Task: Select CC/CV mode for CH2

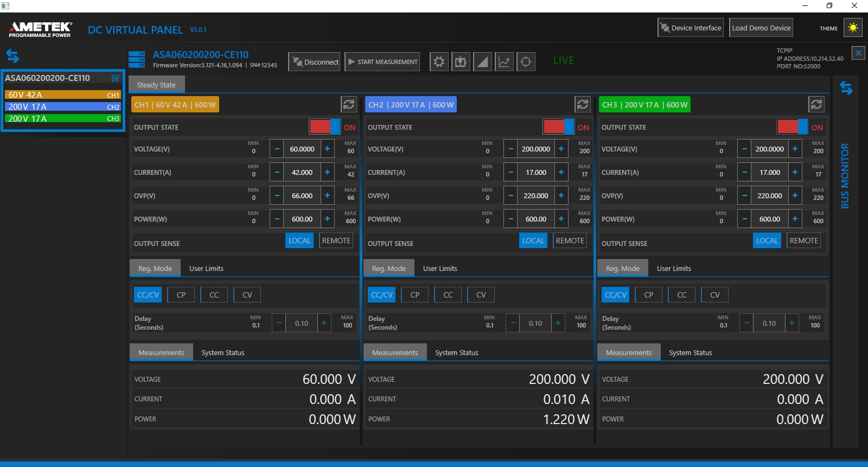Action: (x=382, y=295)
